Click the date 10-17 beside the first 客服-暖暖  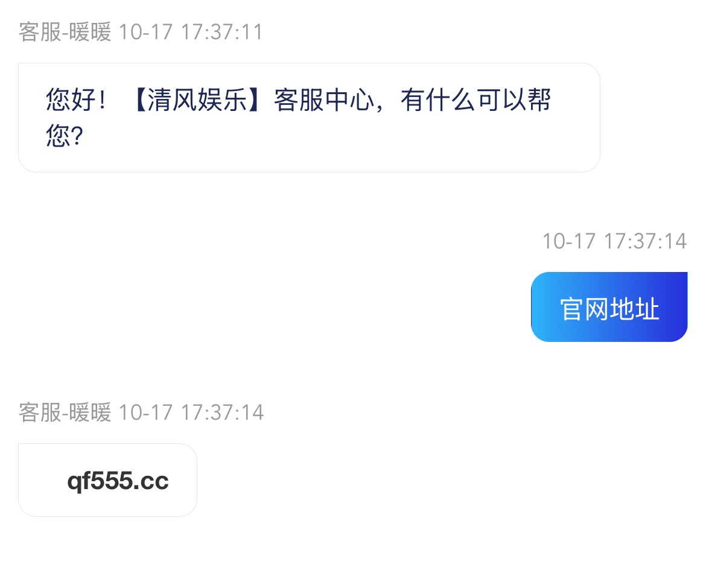(145, 33)
